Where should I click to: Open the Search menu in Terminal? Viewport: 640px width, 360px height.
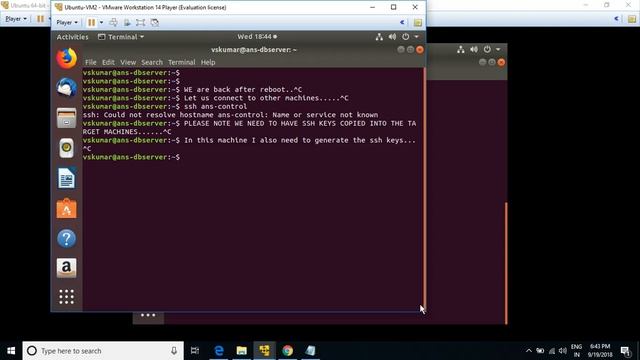(x=152, y=62)
